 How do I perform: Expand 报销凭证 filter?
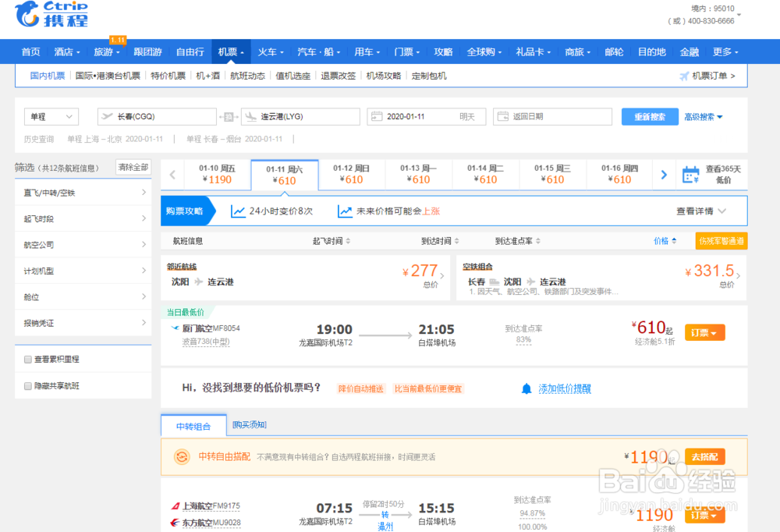pos(83,323)
